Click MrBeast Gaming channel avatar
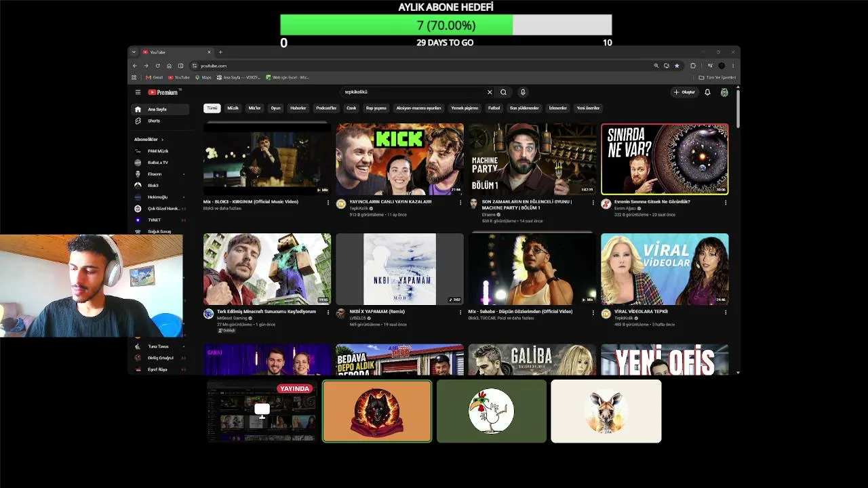This screenshot has width=868, height=488. (209, 314)
